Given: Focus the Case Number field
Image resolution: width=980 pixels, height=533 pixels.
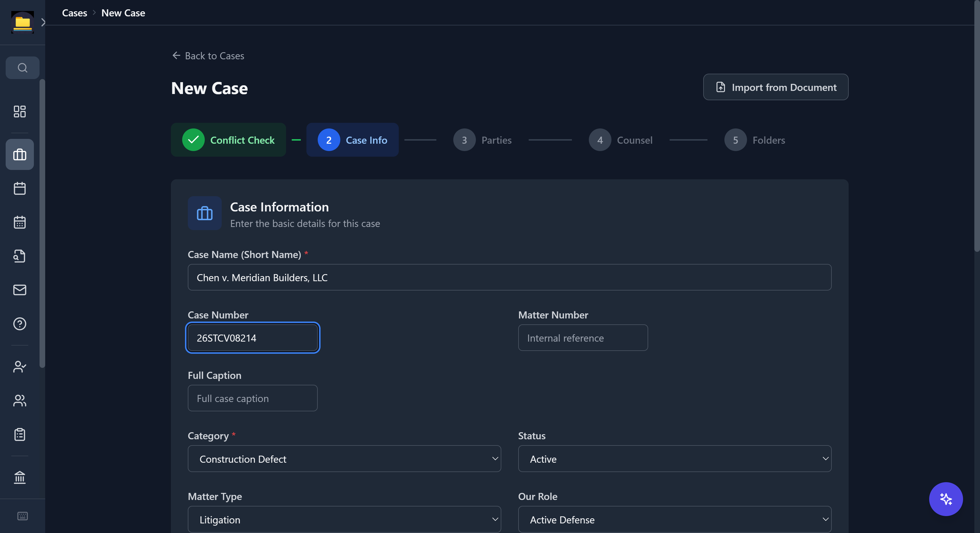Looking at the screenshot, I should pyautogui.click(x=252, y=338).
